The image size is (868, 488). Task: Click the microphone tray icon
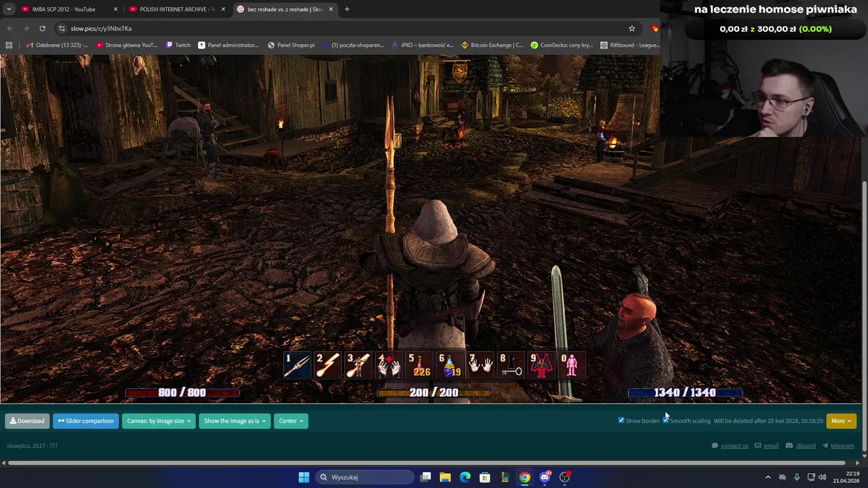click(x=797, y=477)
